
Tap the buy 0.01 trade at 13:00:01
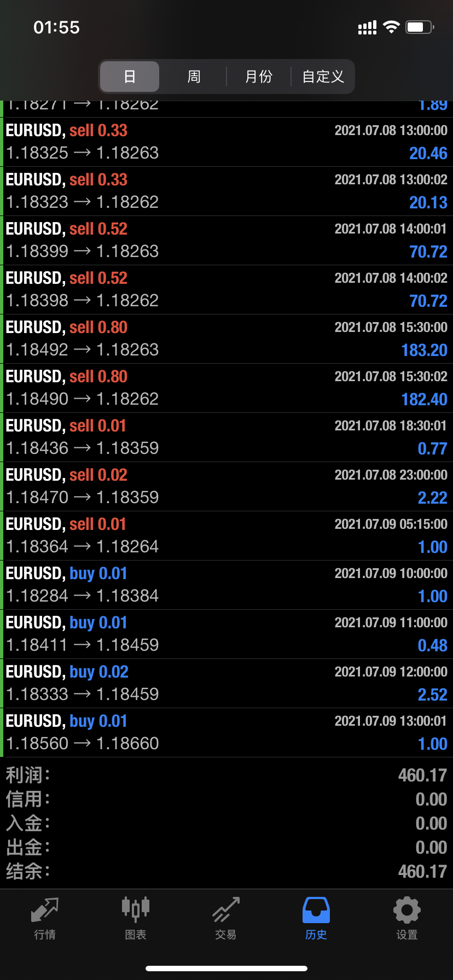click(226, 733)
